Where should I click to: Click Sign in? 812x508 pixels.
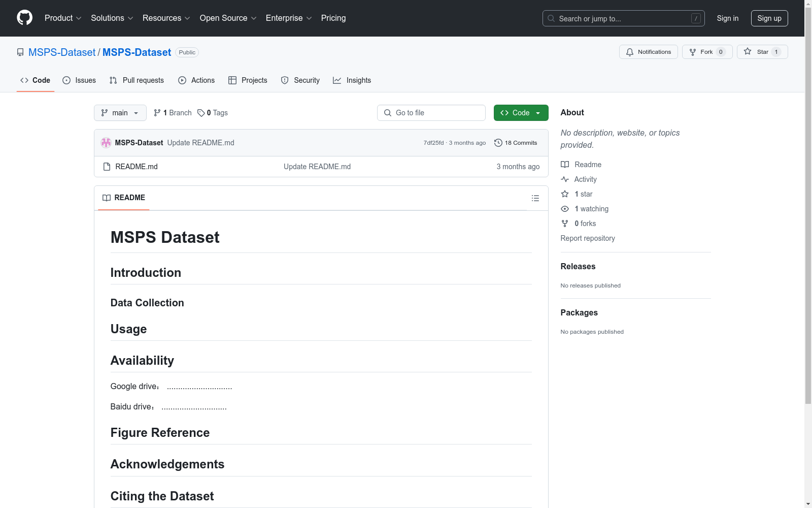pyautogui.click(x=727, y=18)
